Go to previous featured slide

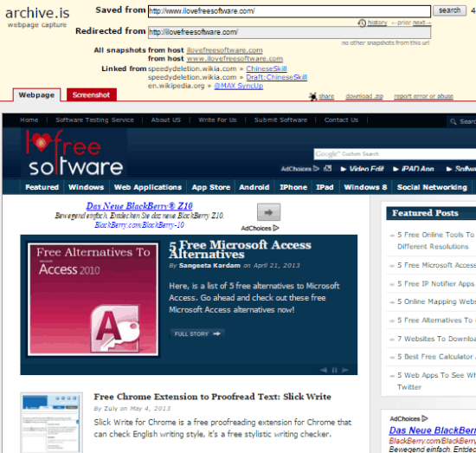[324, 370]
